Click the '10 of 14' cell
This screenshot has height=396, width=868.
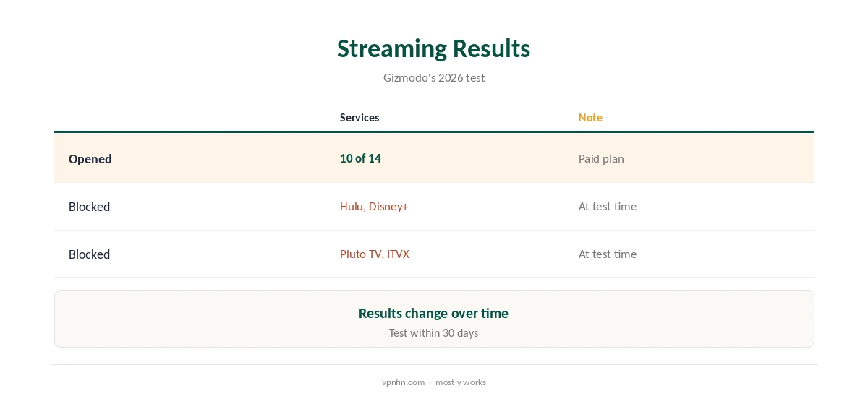pyautogui.click(x=360, y=158)
